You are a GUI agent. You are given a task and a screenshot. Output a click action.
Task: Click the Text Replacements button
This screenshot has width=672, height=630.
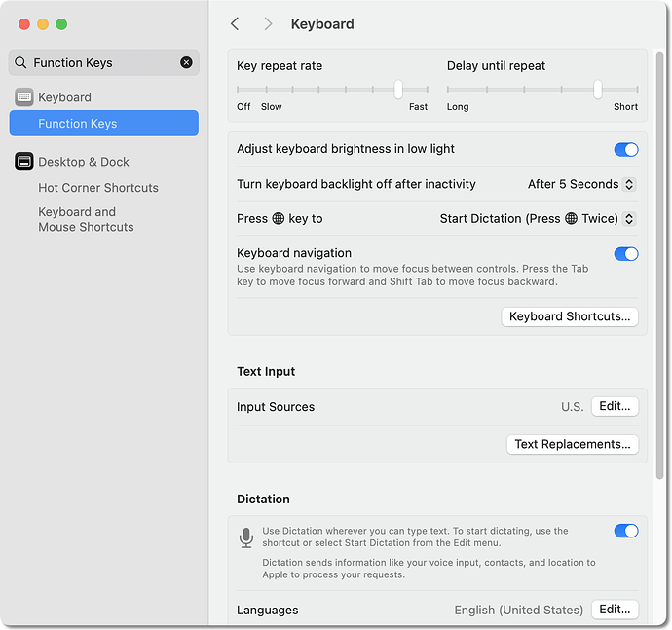click(573, 444)
